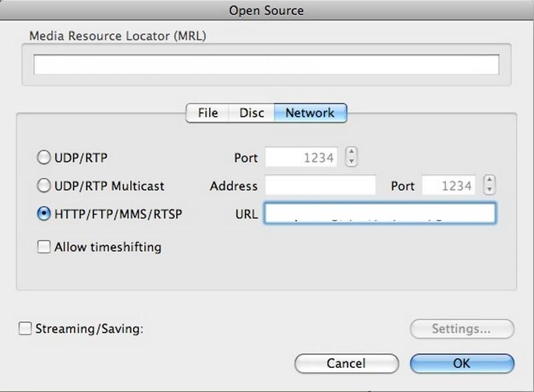Open the Streaming/Saving Settings button

coord(462,329)
